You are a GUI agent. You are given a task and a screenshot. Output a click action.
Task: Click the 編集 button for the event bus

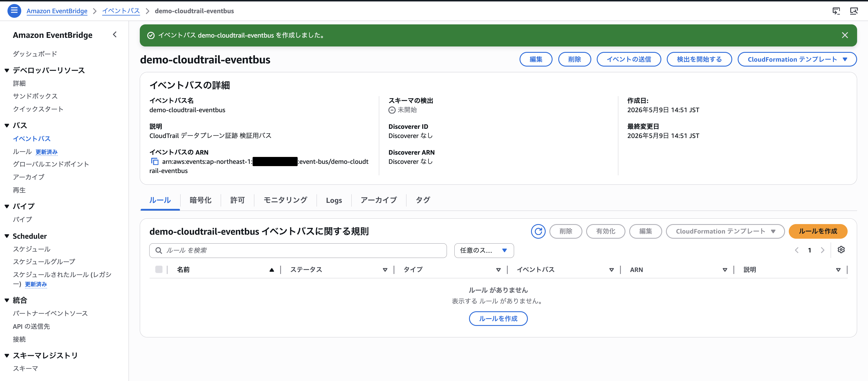click(536, 59)
